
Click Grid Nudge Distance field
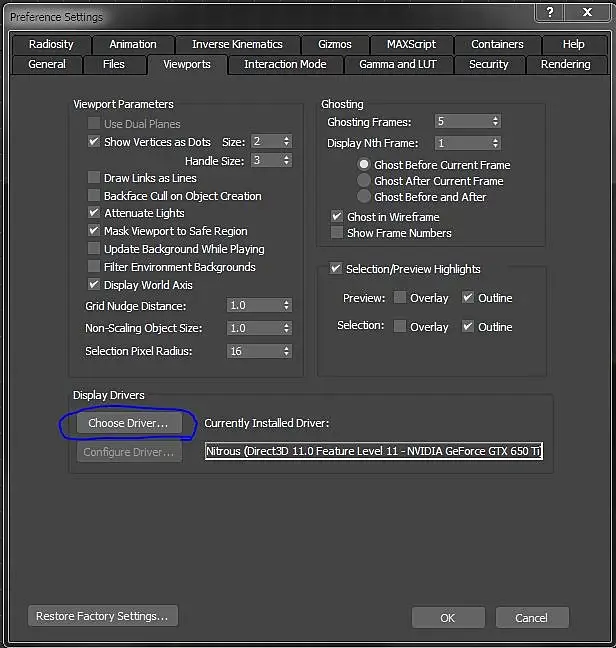click(x=254, y=305)
